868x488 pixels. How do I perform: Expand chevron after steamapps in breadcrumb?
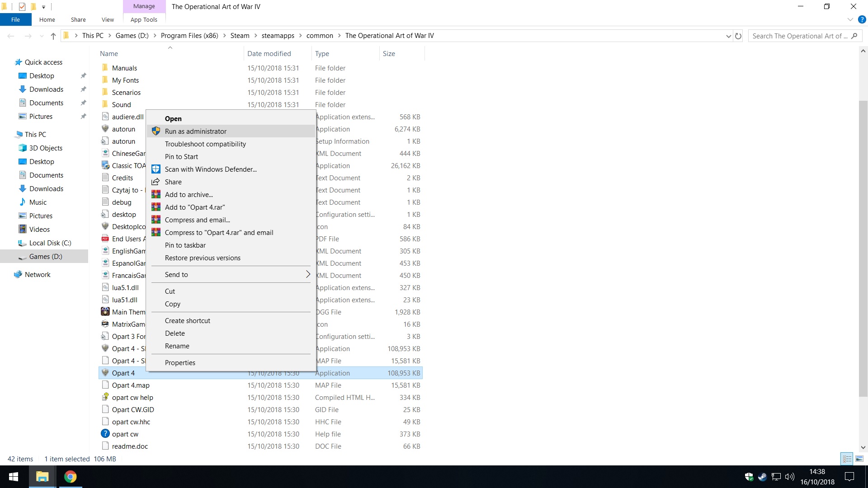point(300,36)
